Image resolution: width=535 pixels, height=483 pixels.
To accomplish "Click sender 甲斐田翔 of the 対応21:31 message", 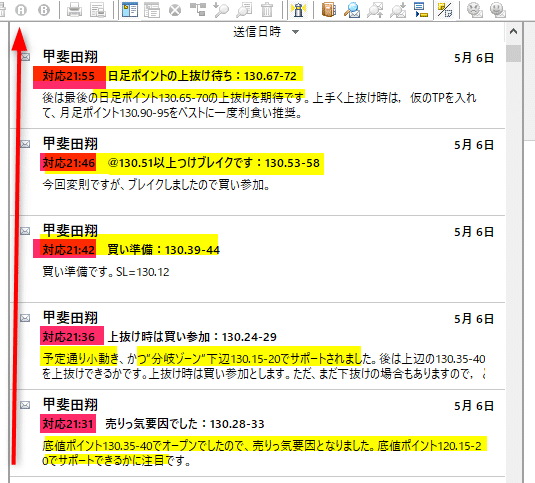I will point(70,405).
